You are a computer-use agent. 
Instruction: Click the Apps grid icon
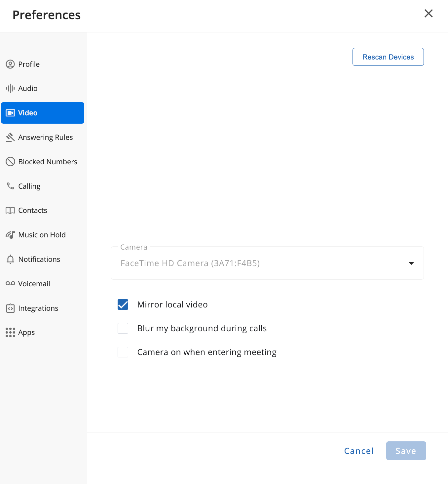(x=10, y=332)
